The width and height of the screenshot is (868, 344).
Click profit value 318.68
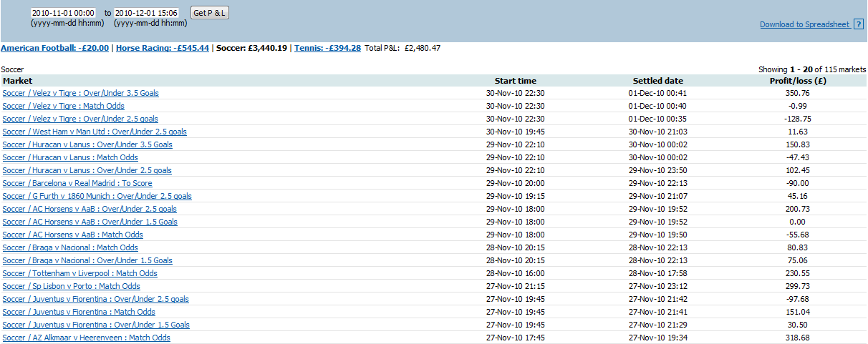tap(797, 338)
